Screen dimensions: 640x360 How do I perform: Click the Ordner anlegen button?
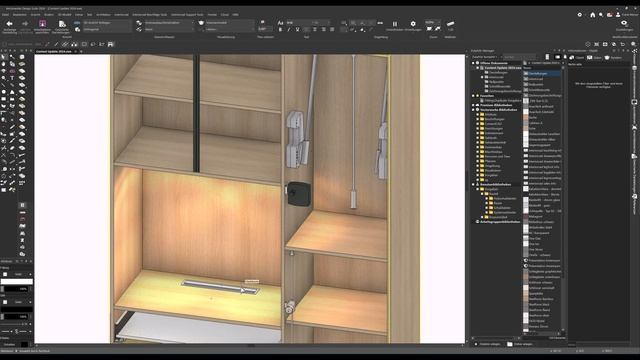pos(520,344)
